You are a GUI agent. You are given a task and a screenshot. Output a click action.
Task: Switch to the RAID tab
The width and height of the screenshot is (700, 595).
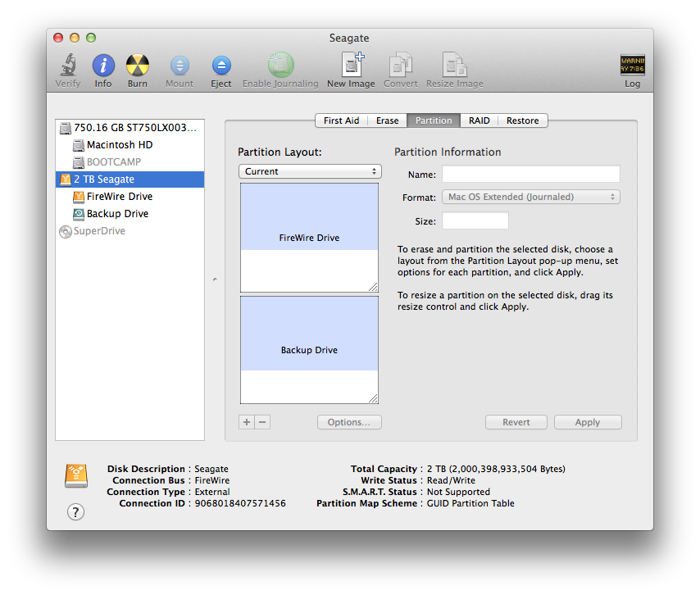click(479, 120)
